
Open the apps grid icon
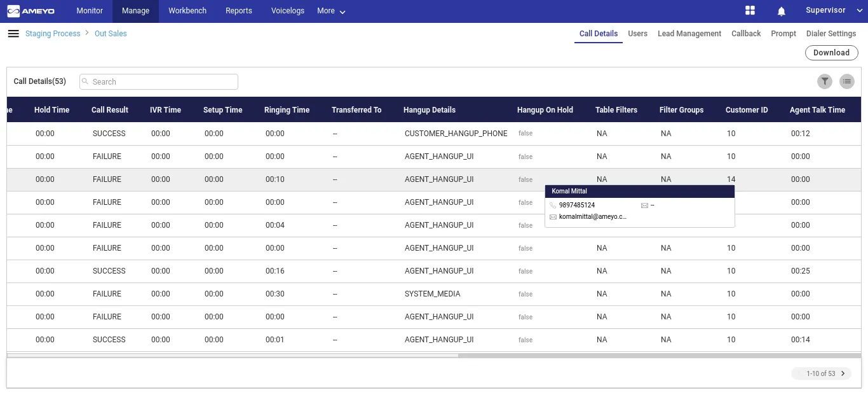pyautogui.click(x=750, y=11)
